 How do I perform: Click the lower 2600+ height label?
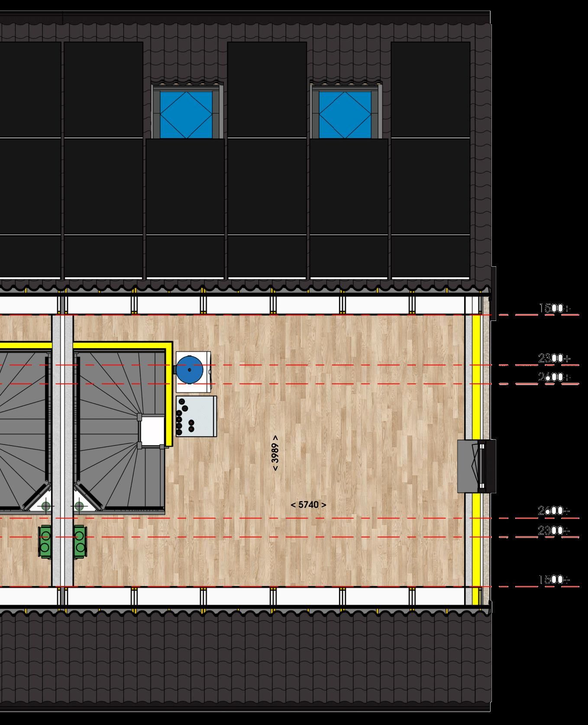pyautogui.click(x=554, y=511)
